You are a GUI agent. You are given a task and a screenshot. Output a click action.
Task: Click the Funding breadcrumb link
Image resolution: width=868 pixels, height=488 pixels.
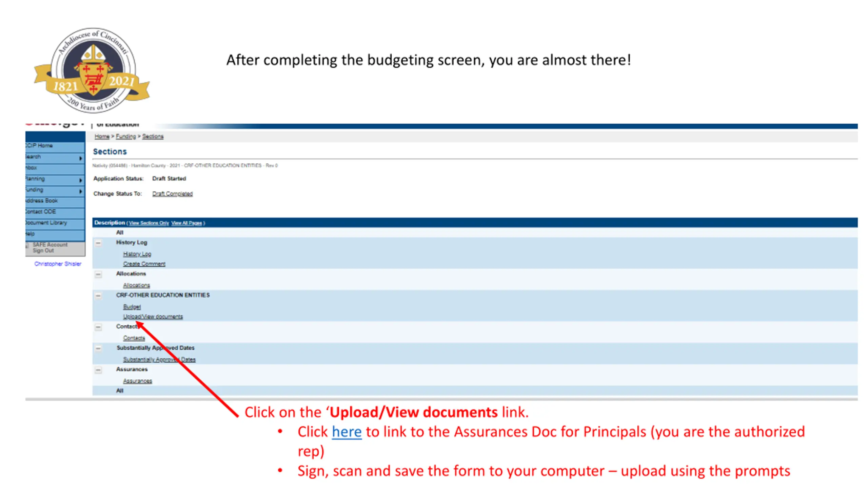pyautogui.click(x=125, y=136)
